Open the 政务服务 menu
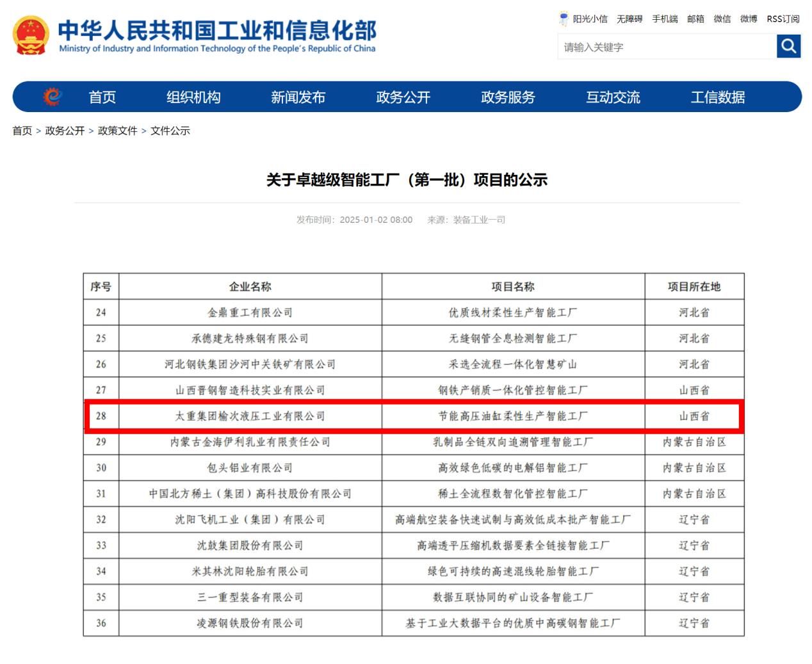812x664 pixels. [508, 97]
